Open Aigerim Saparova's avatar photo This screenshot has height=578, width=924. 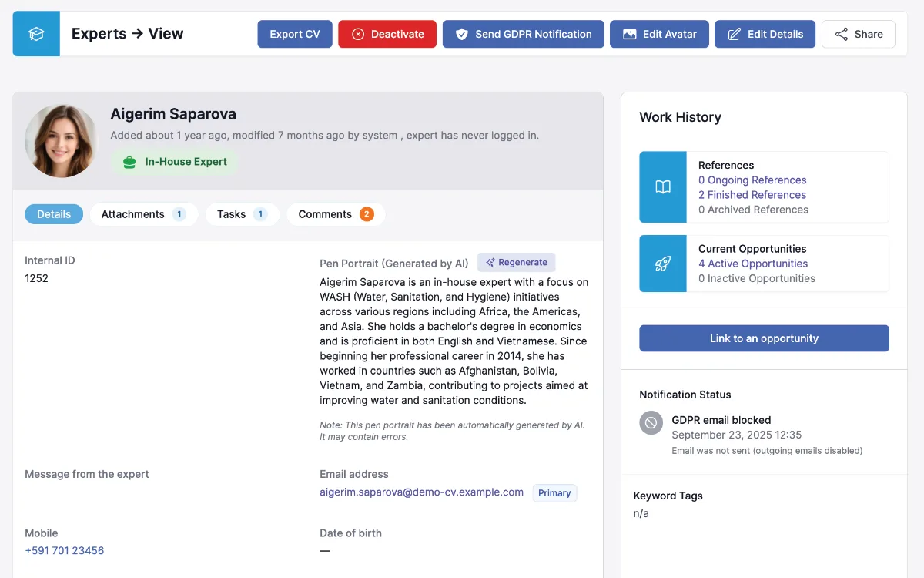62,141
